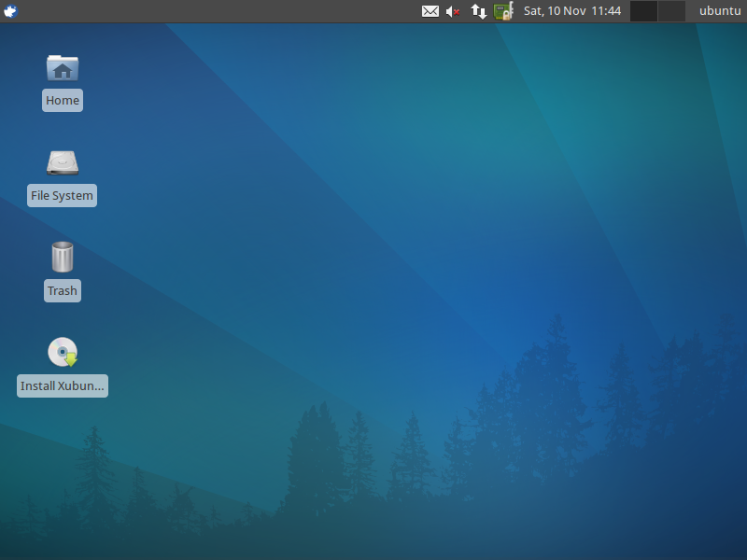Open the ubuntu user session menu
747x560 pixels.
click(719, 11)
